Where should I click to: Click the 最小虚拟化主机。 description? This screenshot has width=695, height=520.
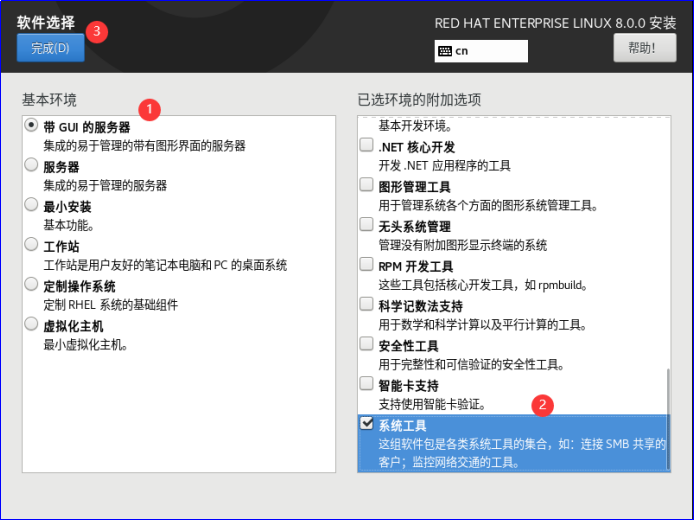[86, 344]
